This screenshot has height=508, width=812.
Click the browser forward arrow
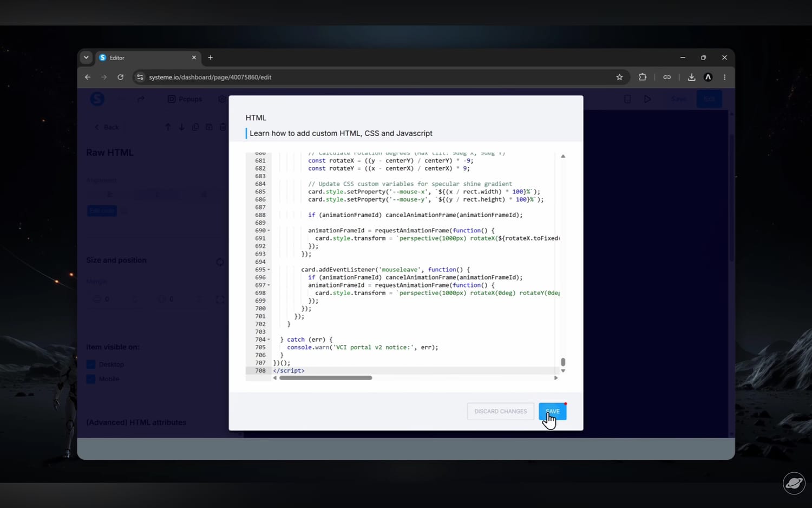pos(104,77)
